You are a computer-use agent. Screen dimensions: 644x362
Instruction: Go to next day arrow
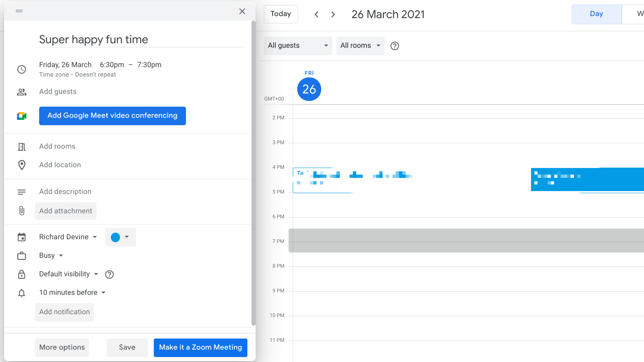tap(333, 14)
